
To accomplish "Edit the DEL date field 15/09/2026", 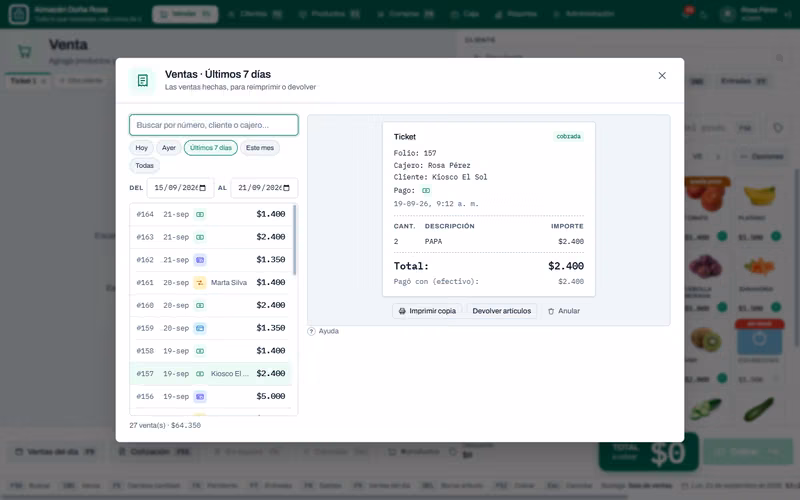I will (x=180, y=188).
